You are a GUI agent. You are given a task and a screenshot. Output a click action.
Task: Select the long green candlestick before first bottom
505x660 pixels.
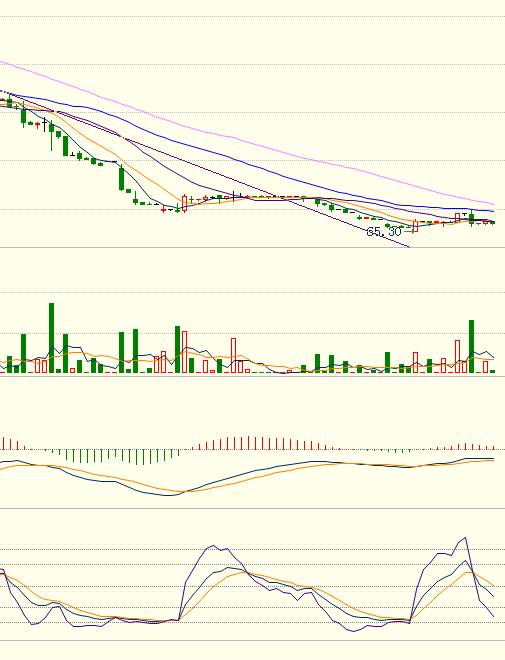point(122,178)
